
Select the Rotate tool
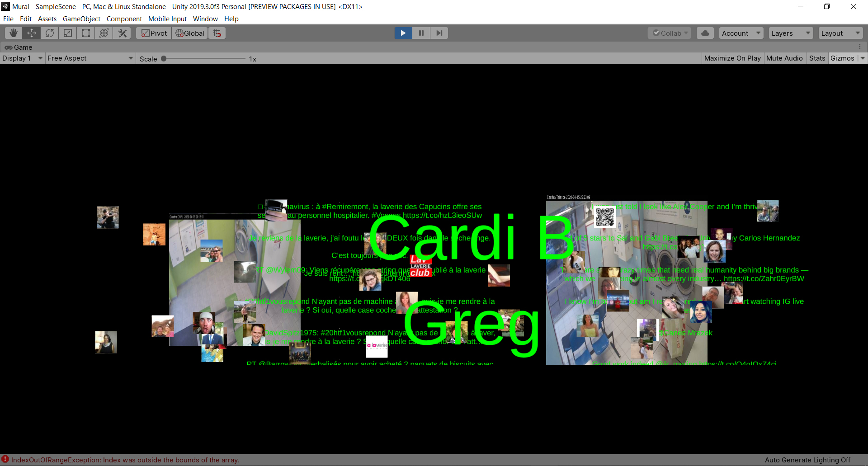click(50, 33)
